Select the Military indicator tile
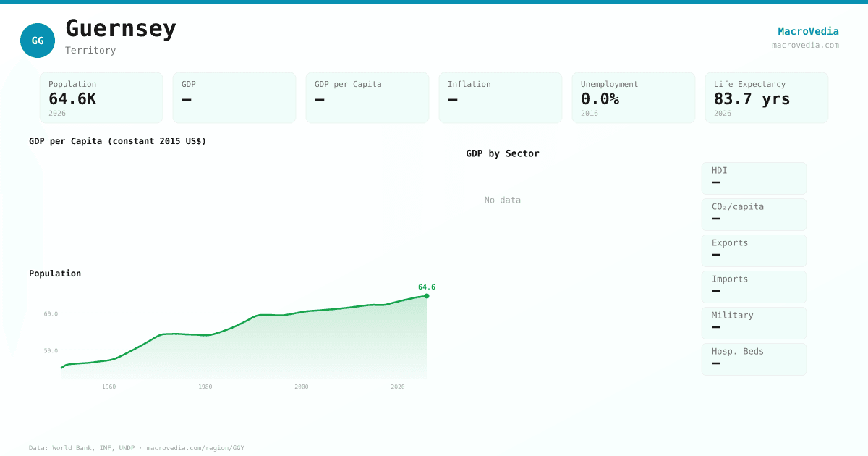The width and height of the screenshot is (868, 456). click(754, 323)
